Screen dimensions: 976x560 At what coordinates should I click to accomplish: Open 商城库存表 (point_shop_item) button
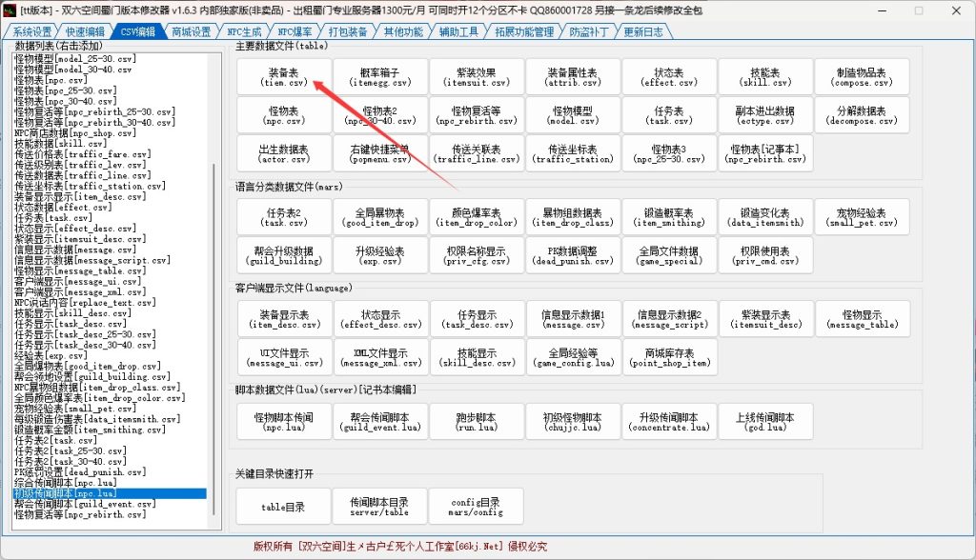pyautogui.click(x=670, y=357)
